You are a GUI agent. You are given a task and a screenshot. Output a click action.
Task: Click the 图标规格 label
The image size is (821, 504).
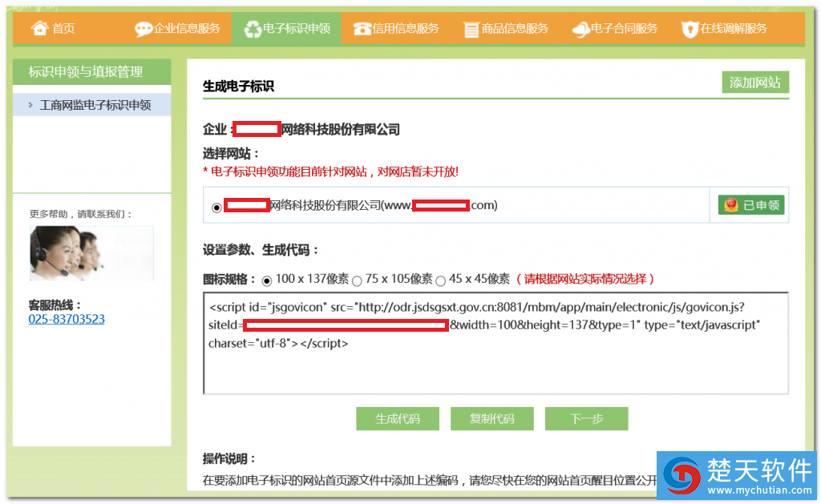(229, 279)
